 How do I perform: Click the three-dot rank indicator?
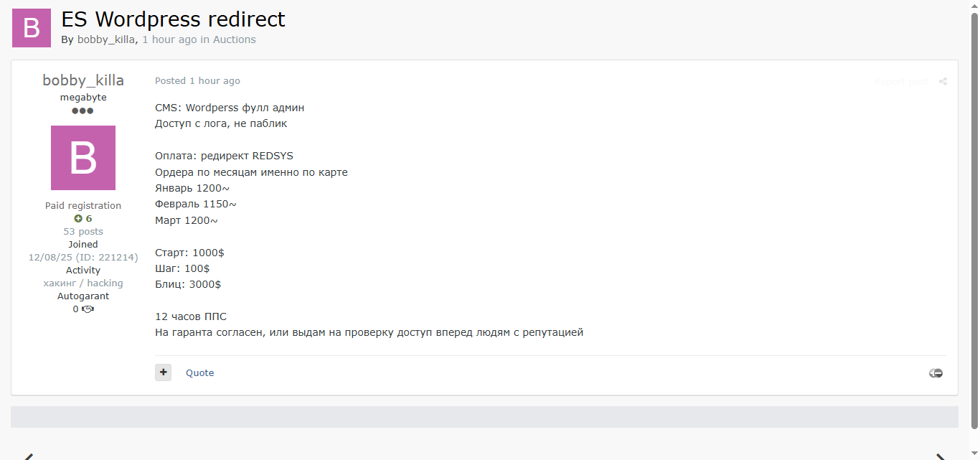click(83, 111)
